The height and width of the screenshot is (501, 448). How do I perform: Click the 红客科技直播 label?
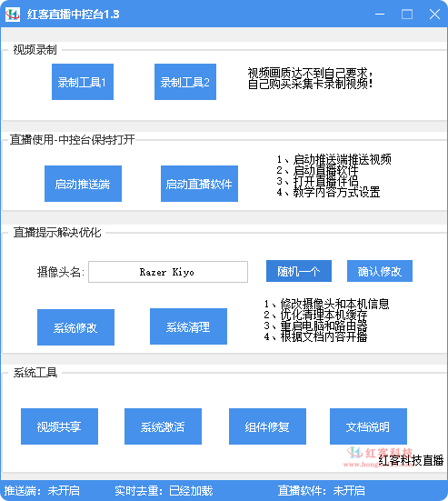pyautogui.click(x=411, y=460)
